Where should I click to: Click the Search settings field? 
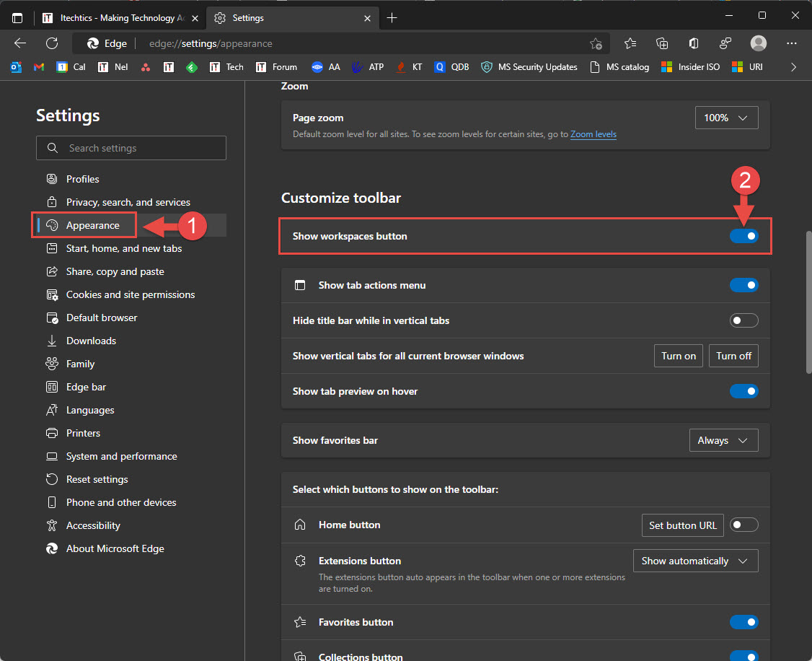(131, 147)
